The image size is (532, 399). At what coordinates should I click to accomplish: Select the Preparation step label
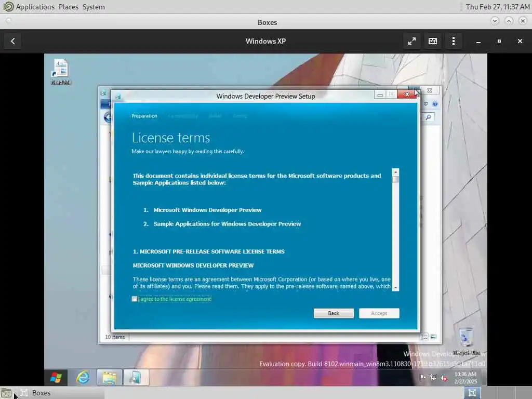144,116
